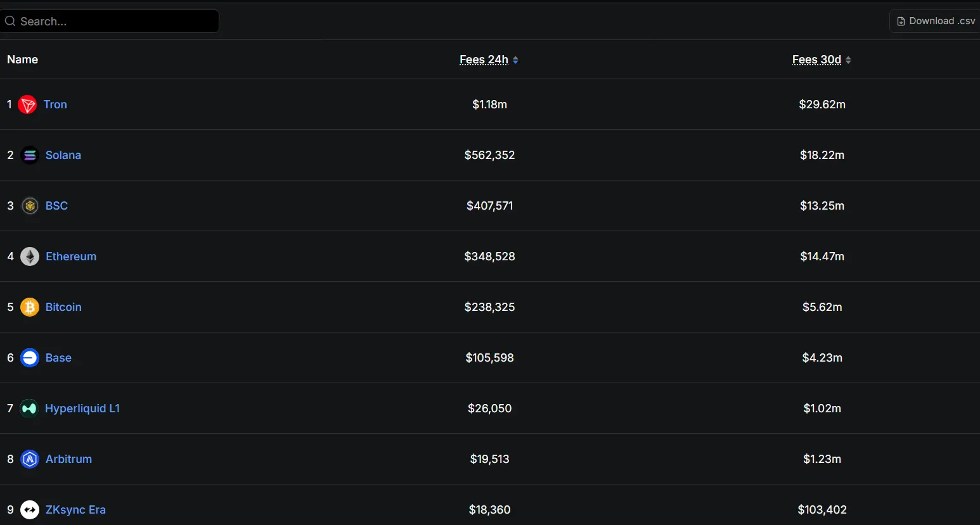Sort table using Fees 24h arrows
This screenshot has height=525, width=980.
(x=515, y=60)
